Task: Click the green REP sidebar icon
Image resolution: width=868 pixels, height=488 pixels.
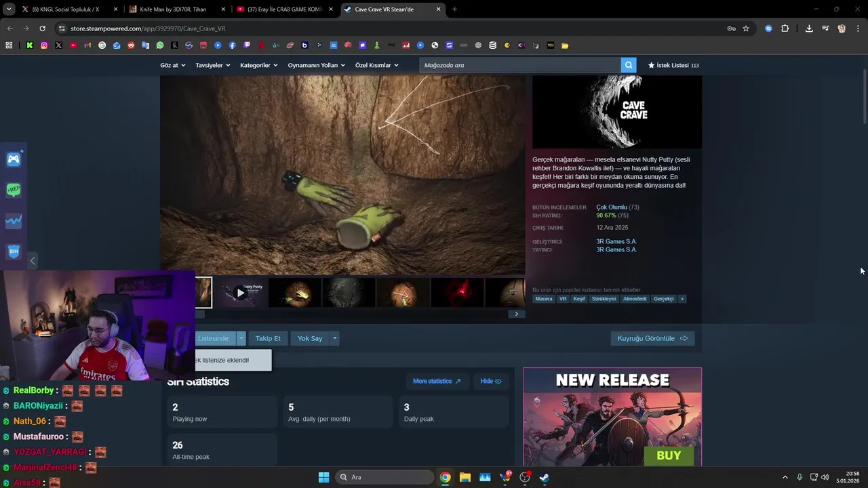Action: [14, 190]
